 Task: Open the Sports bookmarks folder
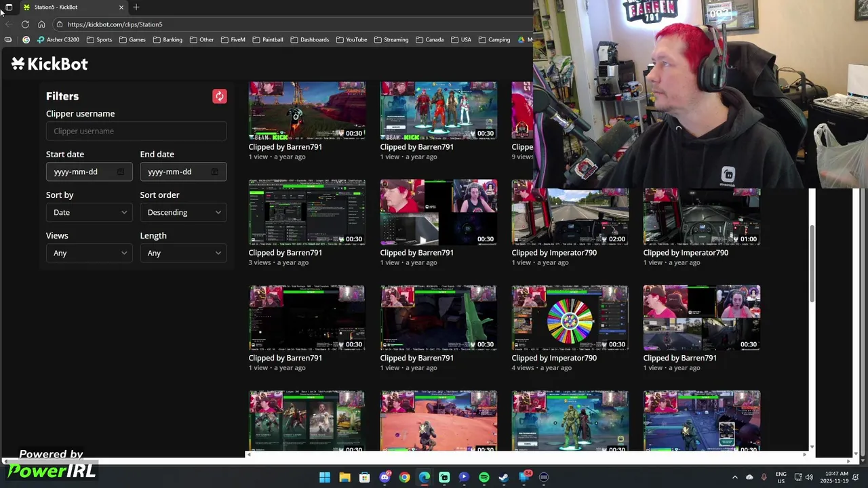click(99, 40)
